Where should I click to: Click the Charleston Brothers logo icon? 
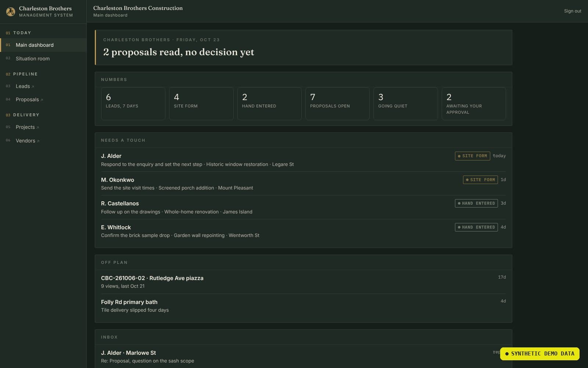point(11,12)
